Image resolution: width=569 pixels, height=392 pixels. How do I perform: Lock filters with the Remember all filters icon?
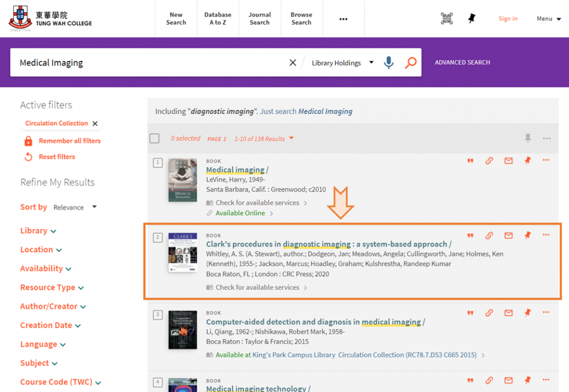pos(28,141)
